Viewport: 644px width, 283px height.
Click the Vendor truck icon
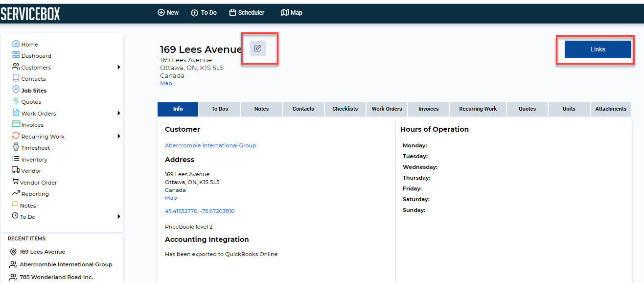coord(16,170)
